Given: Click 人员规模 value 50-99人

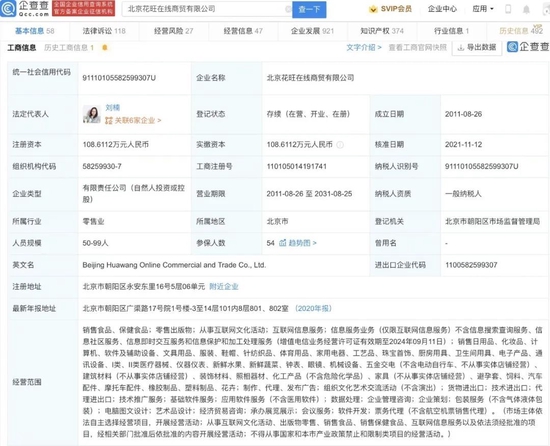Looking at the screenshot, I should tap(95, 243).
